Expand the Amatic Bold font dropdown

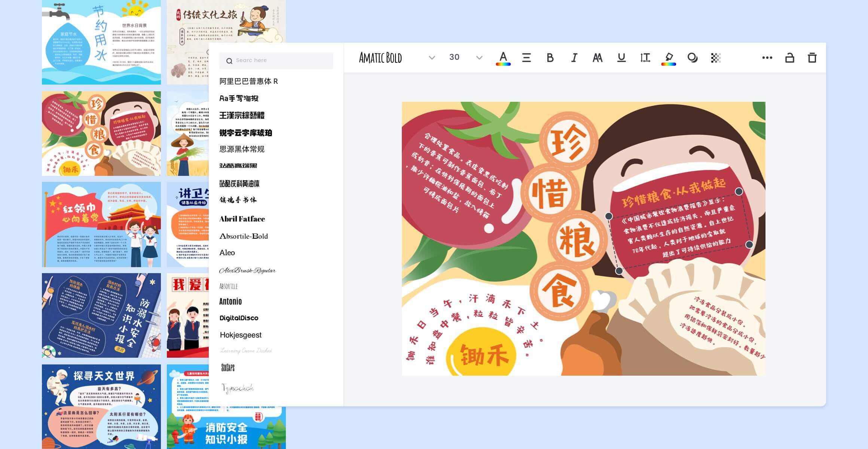(432, 58)
